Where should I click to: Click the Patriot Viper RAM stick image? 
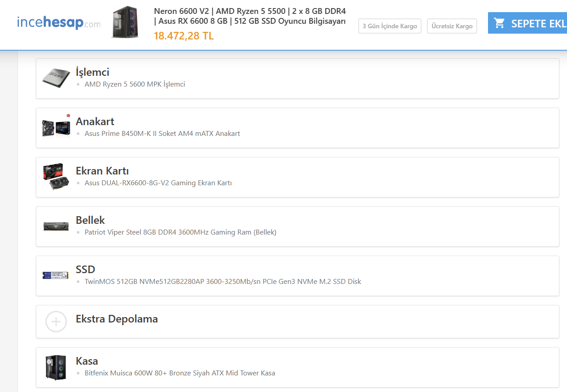(x=56, y=226)
